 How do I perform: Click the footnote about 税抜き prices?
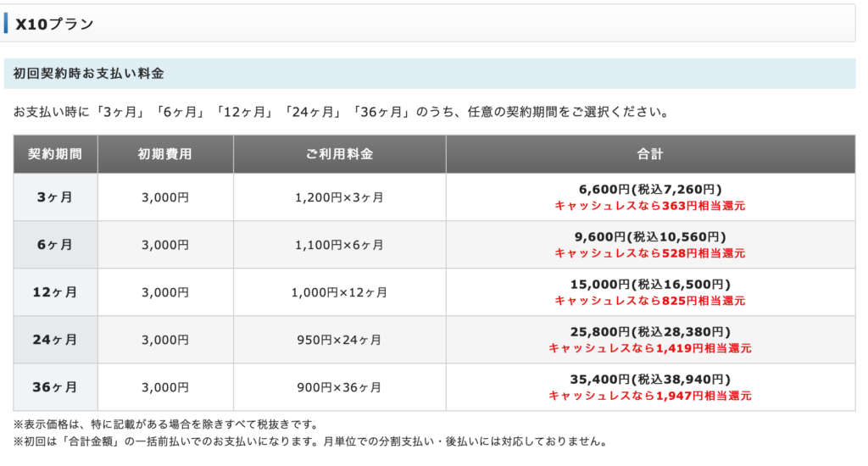(167, 425)
